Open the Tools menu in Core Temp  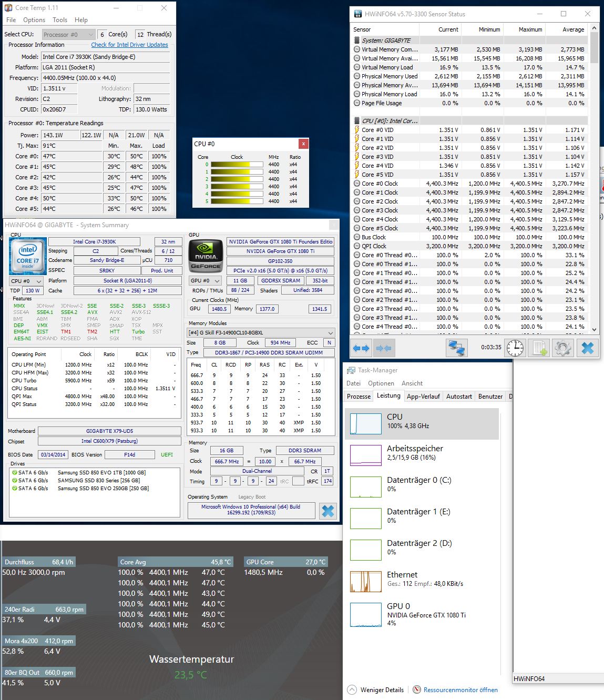coord(60,20)
